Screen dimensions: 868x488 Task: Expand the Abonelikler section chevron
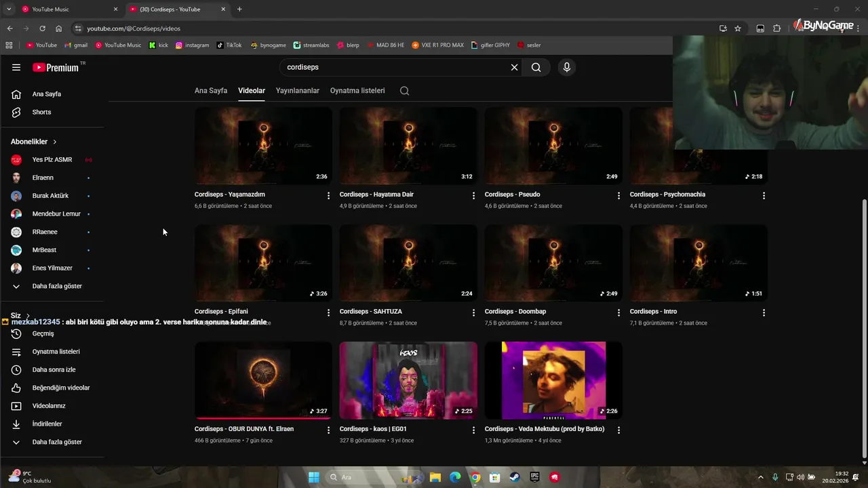click(55, 142)
